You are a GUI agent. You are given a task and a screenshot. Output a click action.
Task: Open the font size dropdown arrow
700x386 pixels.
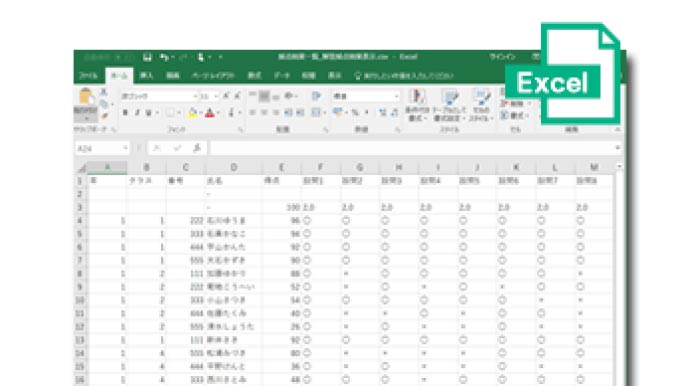tap(217, 96)
